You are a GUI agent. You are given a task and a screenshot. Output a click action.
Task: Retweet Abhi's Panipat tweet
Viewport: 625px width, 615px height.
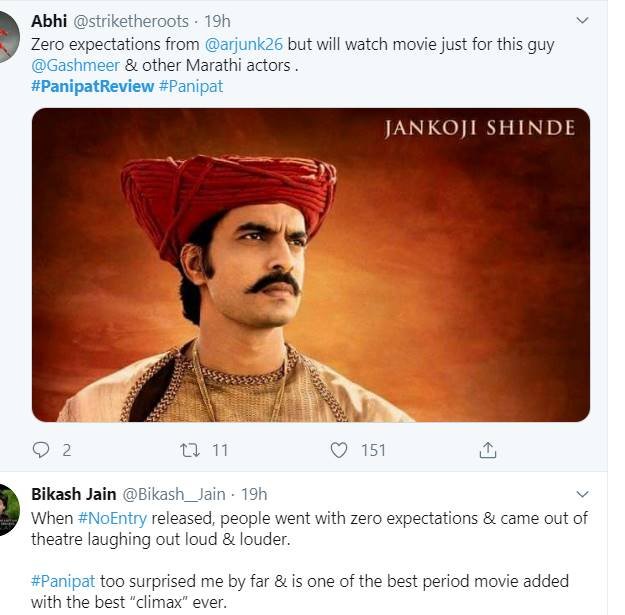[x=190, y=450]
